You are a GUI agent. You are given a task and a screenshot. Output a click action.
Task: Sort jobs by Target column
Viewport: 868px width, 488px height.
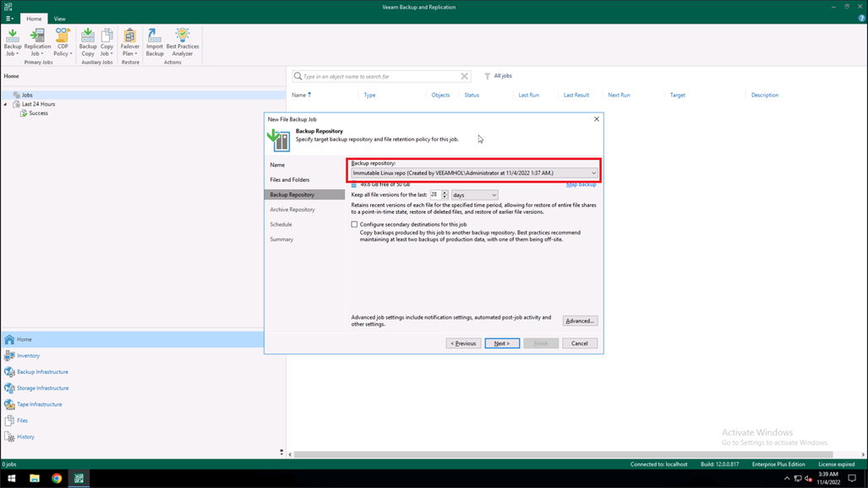pos(678,96)
